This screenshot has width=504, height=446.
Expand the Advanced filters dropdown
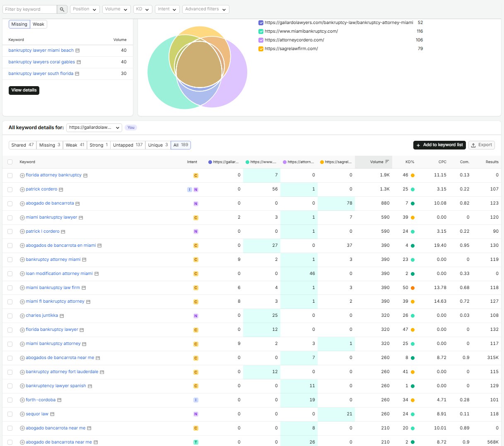[206, 9]
